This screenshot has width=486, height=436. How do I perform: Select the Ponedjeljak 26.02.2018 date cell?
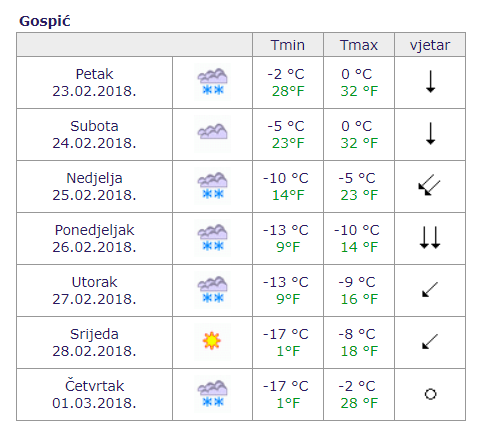pyautogui.click(x=94, y=238)
